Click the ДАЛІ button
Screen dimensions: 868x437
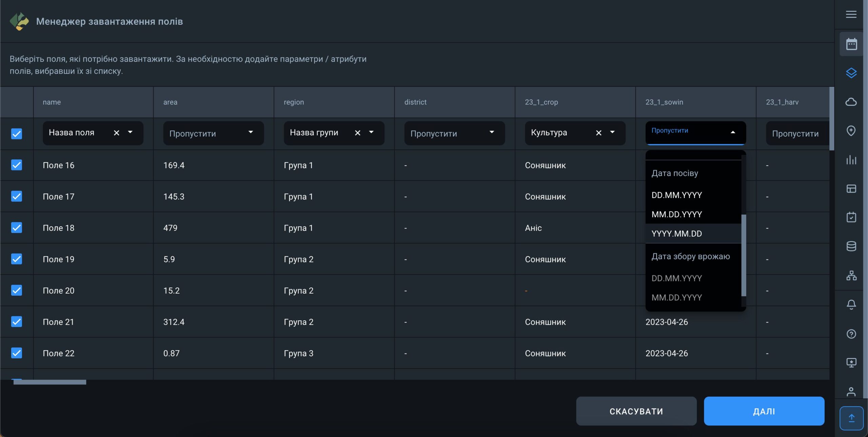pyautogui.click(x=764, y=411)
